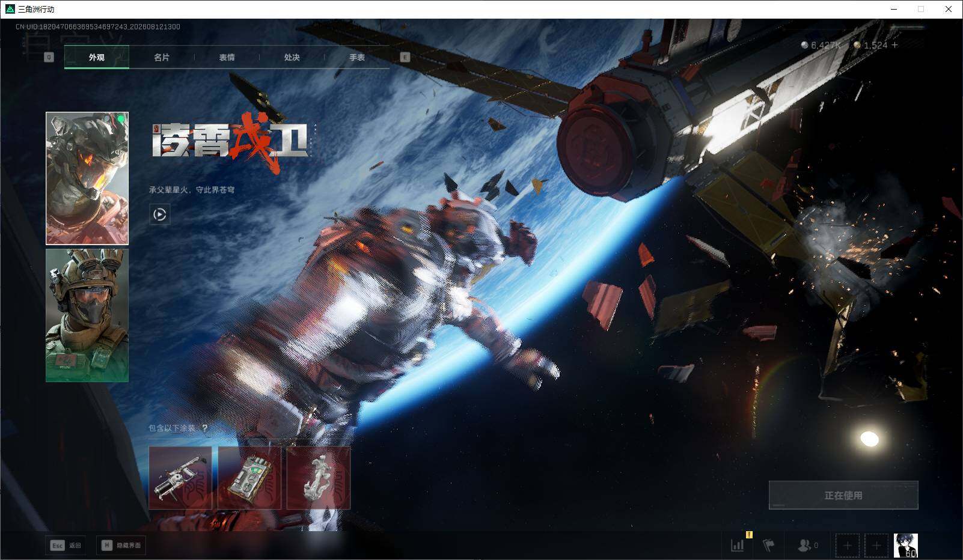
Task: View the included weapon skin item
Action: tap(180, 478)
